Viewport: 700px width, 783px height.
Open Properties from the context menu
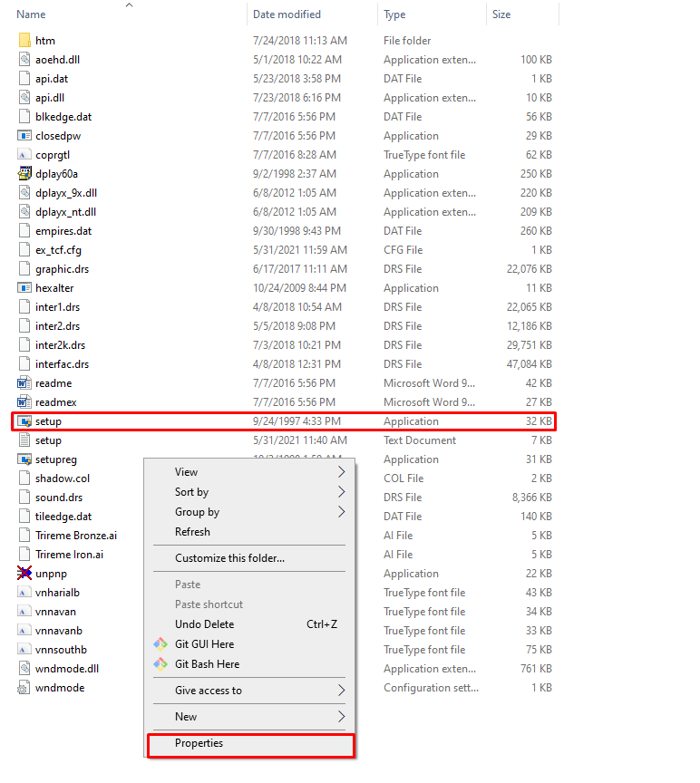tap(249, 743)
